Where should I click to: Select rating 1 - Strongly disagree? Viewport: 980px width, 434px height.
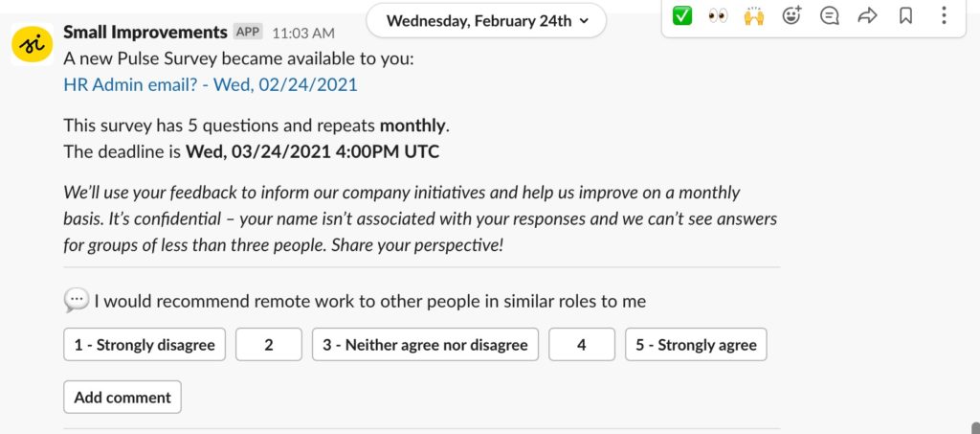pyautogui.click(x=145, y=345)
